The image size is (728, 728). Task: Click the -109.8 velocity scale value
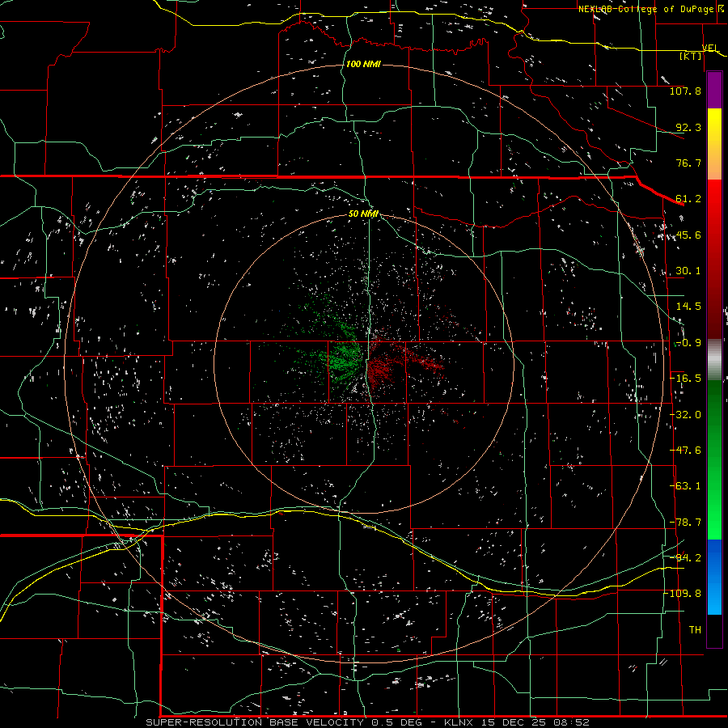684,594
